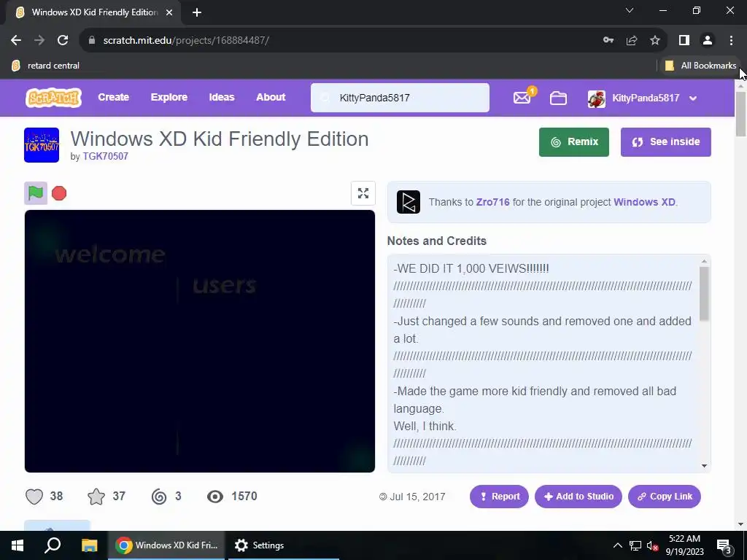Open the taskbar clock showing 5:22 AM
The width and height of the screenshot is (747, 560).
click(684, 545)
